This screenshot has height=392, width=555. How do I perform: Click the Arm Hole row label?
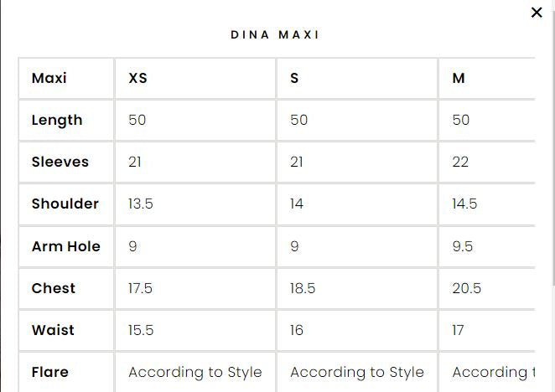click(x=65, y=246)
